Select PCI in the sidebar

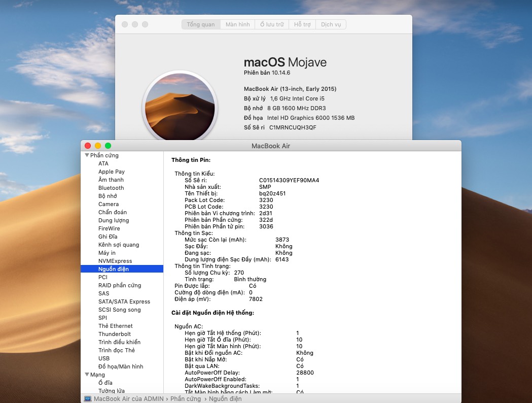tap(103, 277)
